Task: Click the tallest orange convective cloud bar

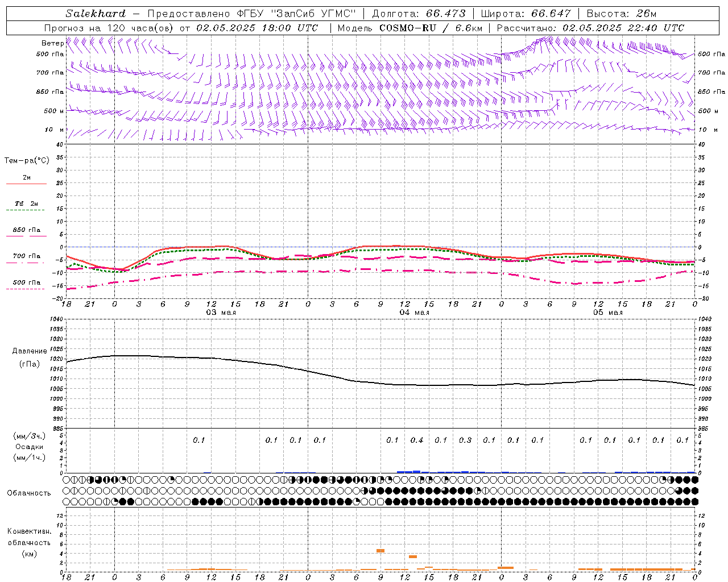Action: (x=380, y=550)
